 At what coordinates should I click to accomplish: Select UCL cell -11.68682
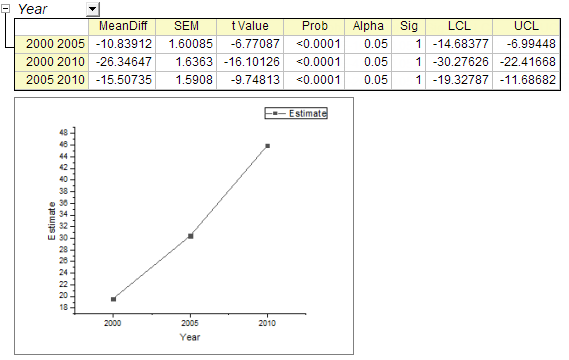tap(526, 80)
